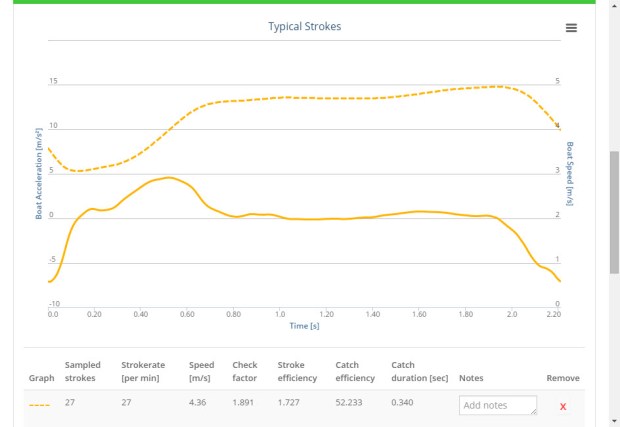
Task: Click the scrollbar down arrow
Action: [x=614, y=420]
